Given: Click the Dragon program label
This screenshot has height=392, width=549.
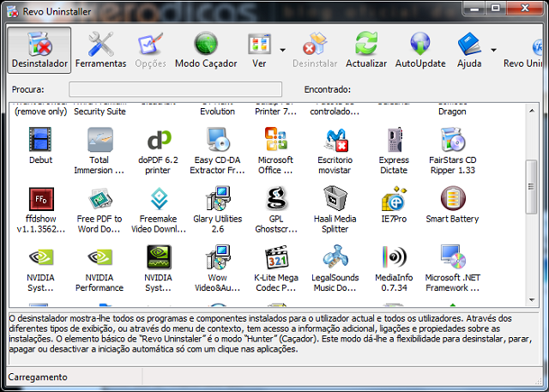Looking at the screenshot, I should point(452,112).
